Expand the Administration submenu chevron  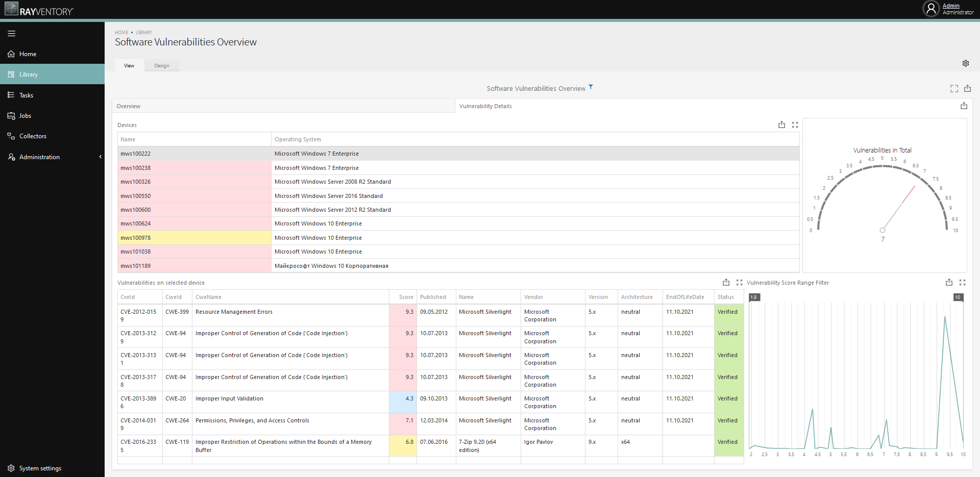click(100, 157)
